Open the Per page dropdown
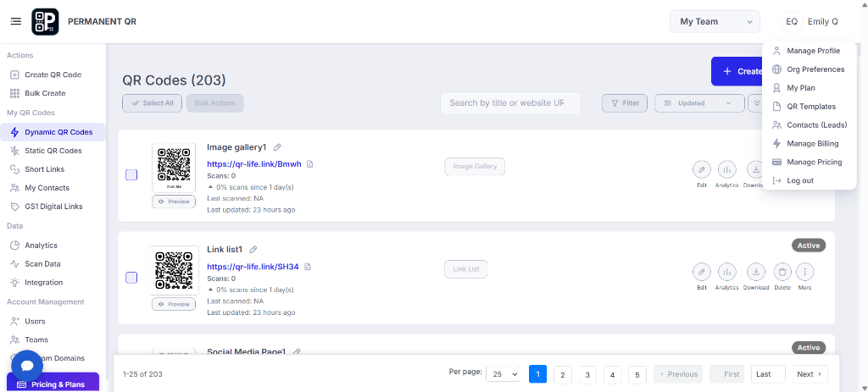Screen dimensions: 868x392 [503, 374]
